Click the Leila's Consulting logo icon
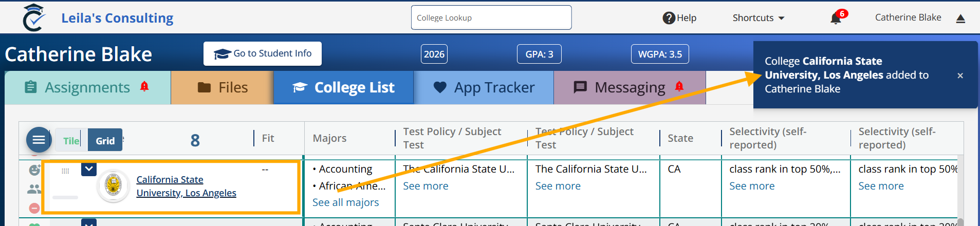980x226 pixels. pos(34,17)
